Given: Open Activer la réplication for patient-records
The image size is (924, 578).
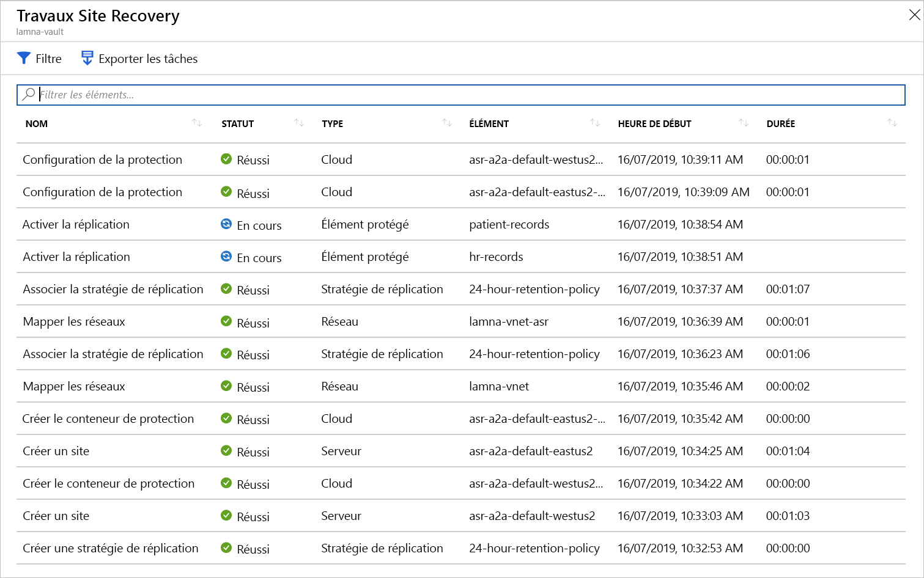Looking at the screenshot, I should 76,224.
